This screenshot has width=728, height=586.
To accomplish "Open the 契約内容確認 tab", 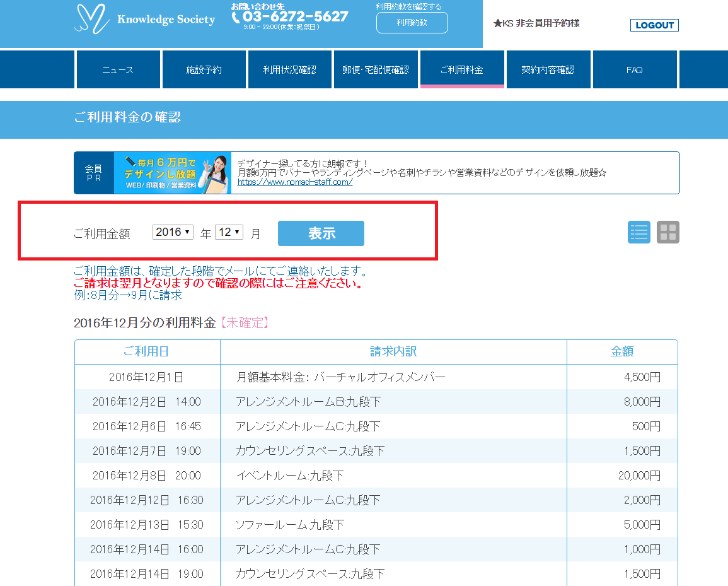I will [x=548, y=70].
